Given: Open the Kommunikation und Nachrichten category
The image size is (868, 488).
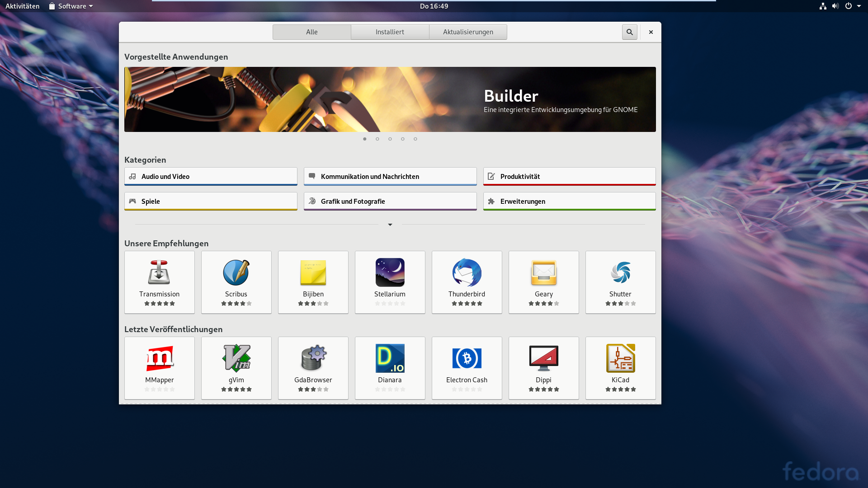Looking at the screenshot, I should coord(390,177).
